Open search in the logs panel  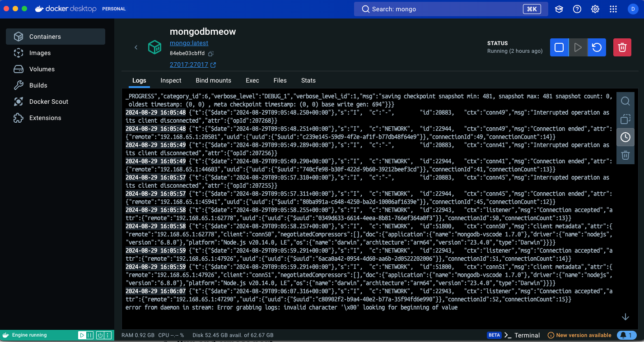[x=625, y=101]
